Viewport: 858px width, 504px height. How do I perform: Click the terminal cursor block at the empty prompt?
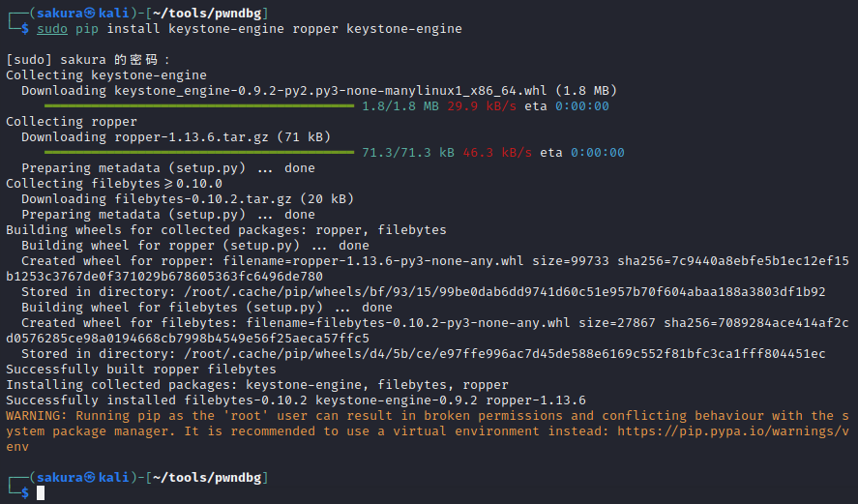(x=41, y=493)
